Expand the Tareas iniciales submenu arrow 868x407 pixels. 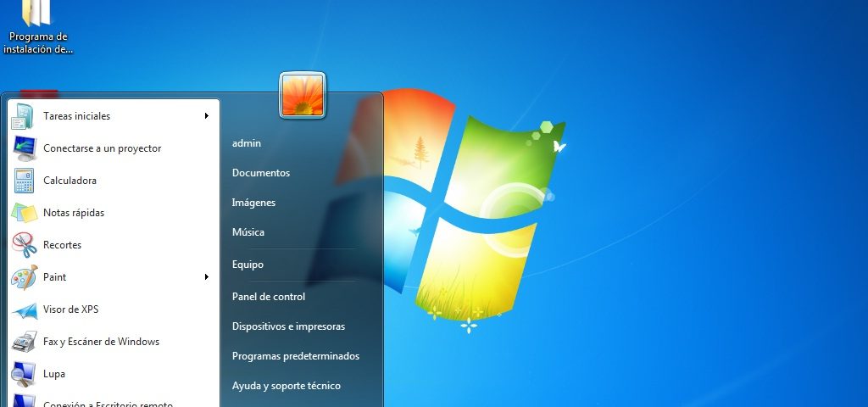pyautogui.click(x=207, y=115)
